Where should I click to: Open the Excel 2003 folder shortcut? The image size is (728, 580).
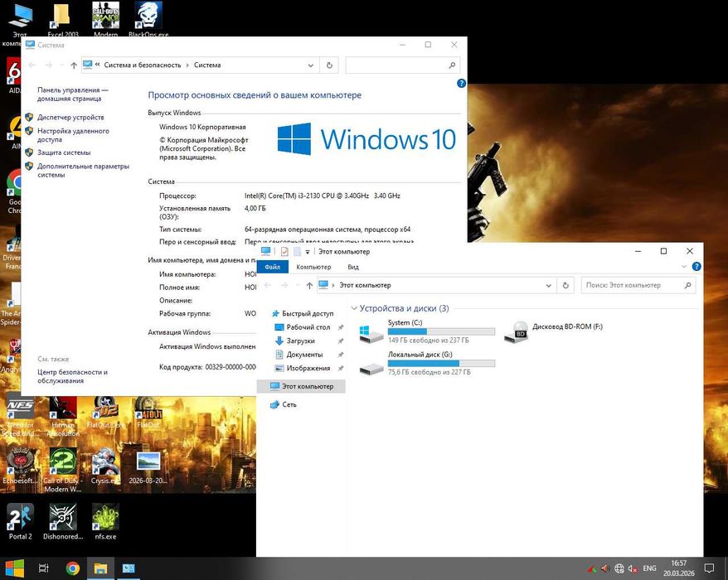[63, 20]
